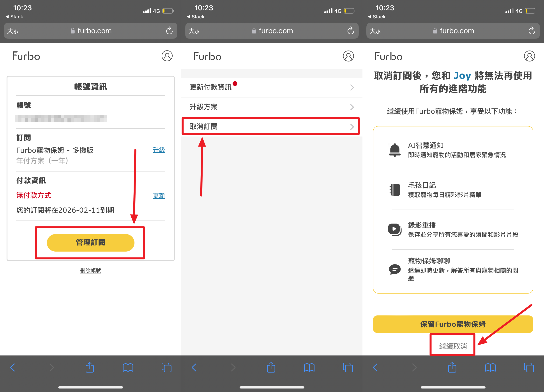The width and height of the screenshot is (544, 392).
Task: Tap 寵物保姆聊聊 chat bubble icon
Action: pyautogui.click(x=395, y=269)
